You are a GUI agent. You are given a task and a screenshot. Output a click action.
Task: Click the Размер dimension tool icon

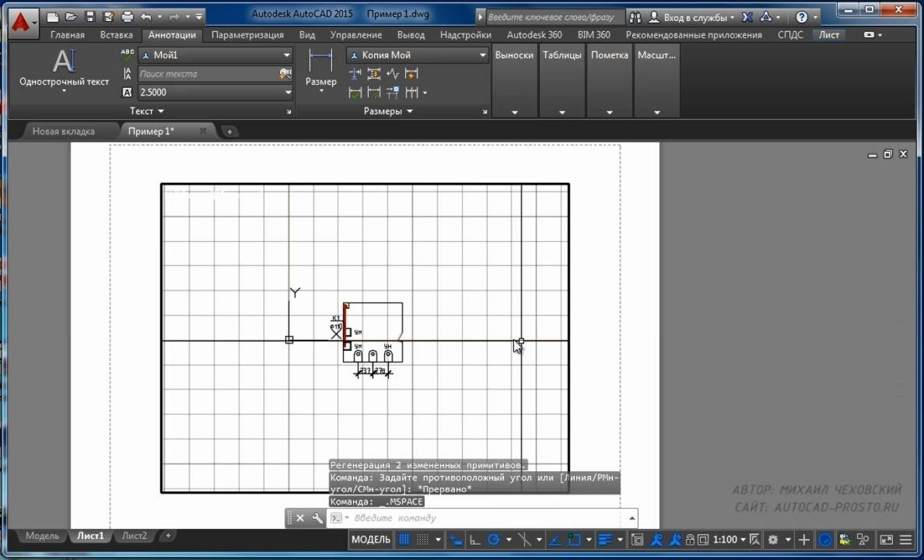[x=320, y=61]
